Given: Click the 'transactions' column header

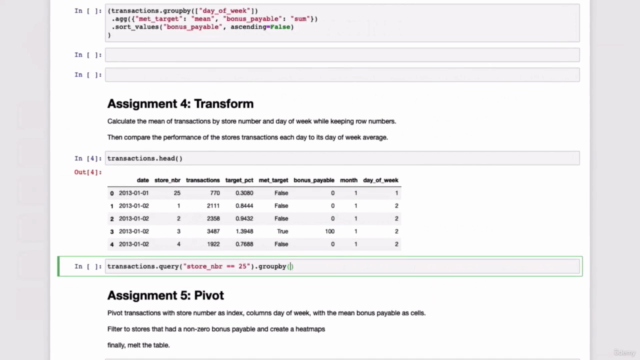Looking at the screenshot, I should click(x=203, y=180).
